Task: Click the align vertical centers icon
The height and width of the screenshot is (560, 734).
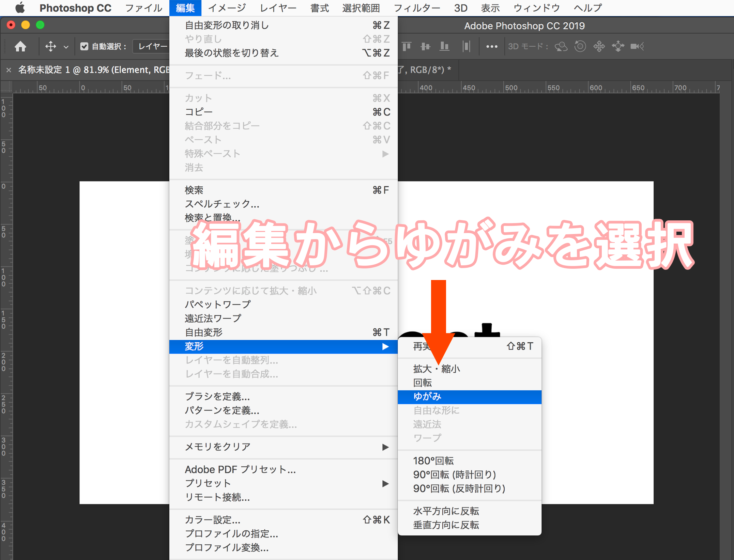Action: pyautogui.click(x=426, y=46)
